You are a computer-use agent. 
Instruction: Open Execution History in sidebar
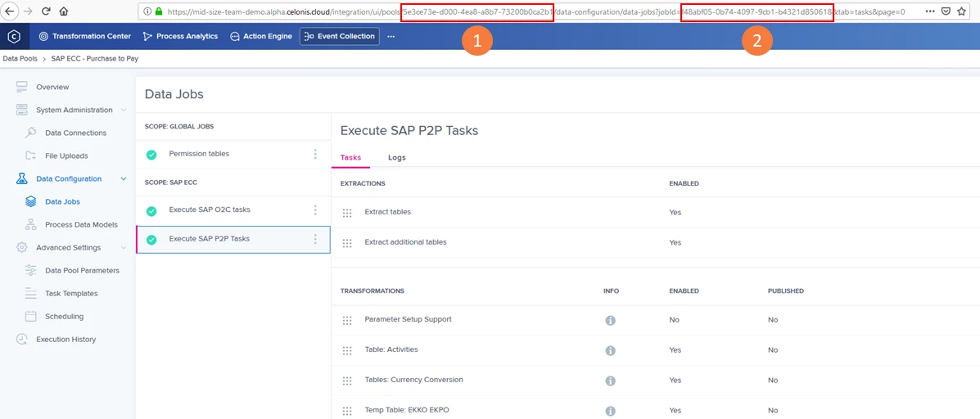(x=66, y=340)
